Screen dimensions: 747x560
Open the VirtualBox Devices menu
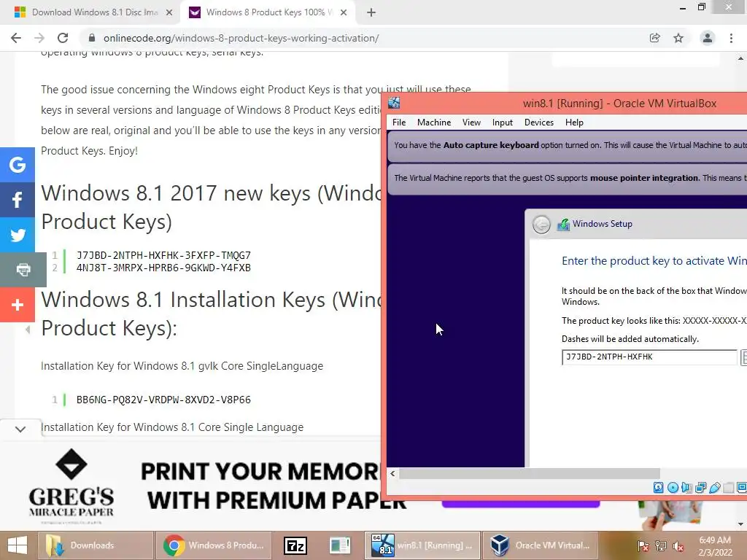(539, 122)
